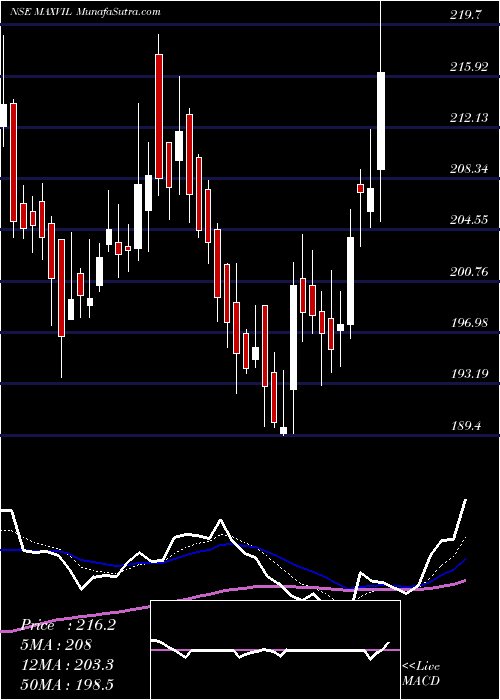This screenshot has height=700, width=500.
Task: Click the last tall white candlestick body
Action: click(x=381, y=121)
